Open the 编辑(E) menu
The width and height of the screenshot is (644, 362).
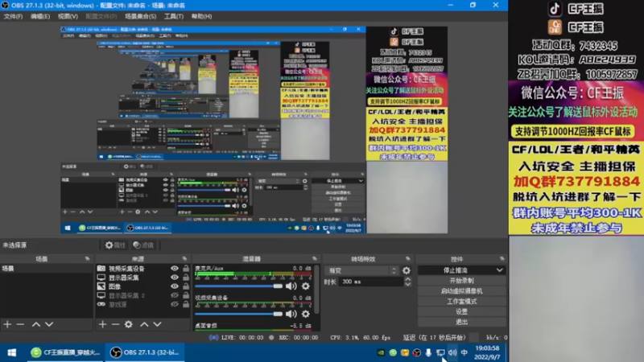39,16
